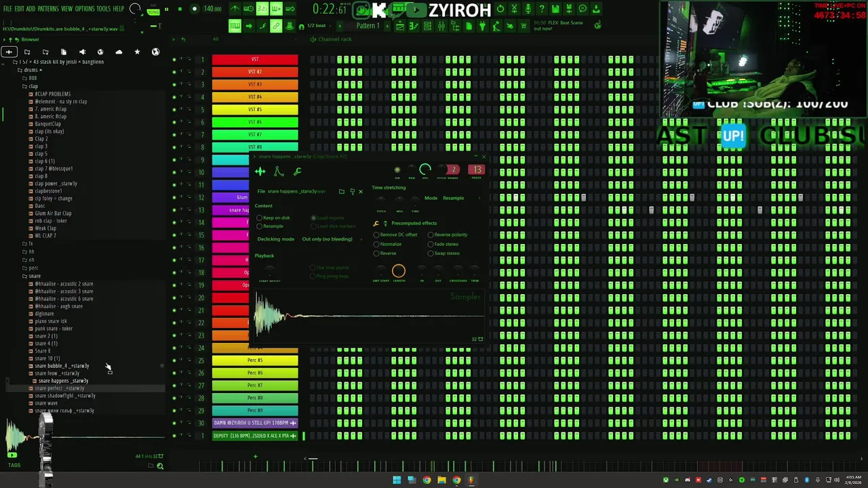Open the sample settings waveform tab icon
Image resolution: width=868 pixels, height=488 pixels.
[x=260, y=171]
